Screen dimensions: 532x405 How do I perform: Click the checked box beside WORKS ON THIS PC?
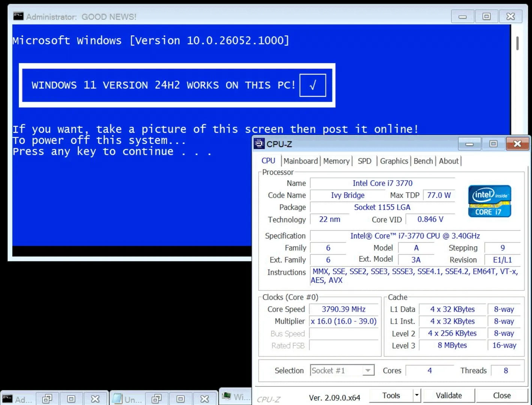tap(313, 85)
